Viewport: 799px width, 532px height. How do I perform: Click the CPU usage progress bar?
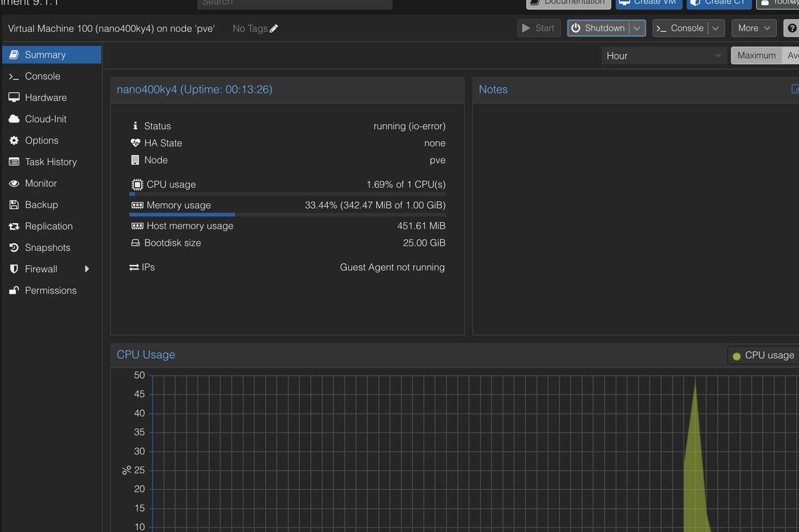pos(288,194)
